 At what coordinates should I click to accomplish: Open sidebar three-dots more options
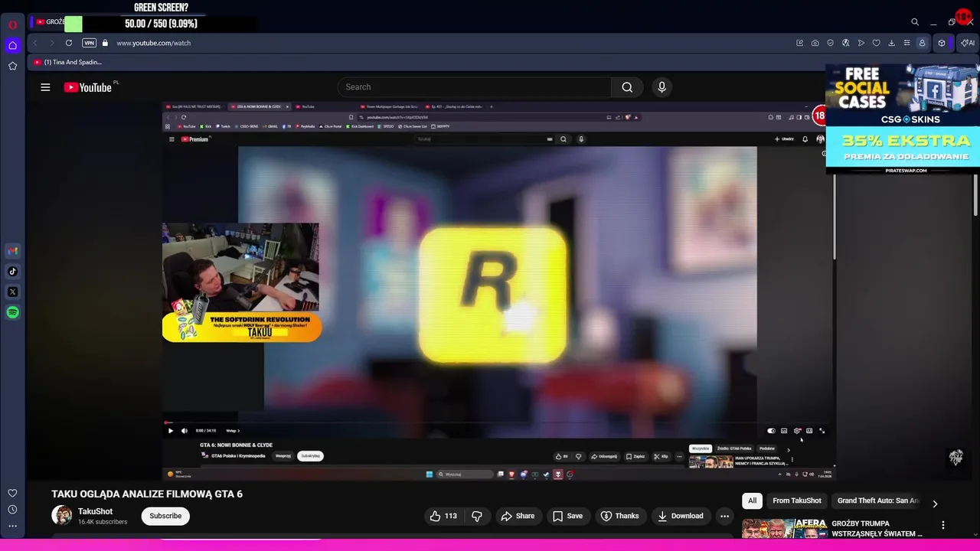tap(12, 526)
